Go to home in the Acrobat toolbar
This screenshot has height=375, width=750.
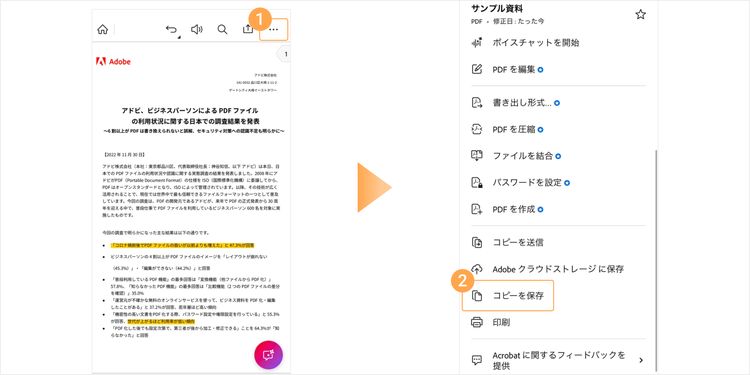click(x=102, y=30)
